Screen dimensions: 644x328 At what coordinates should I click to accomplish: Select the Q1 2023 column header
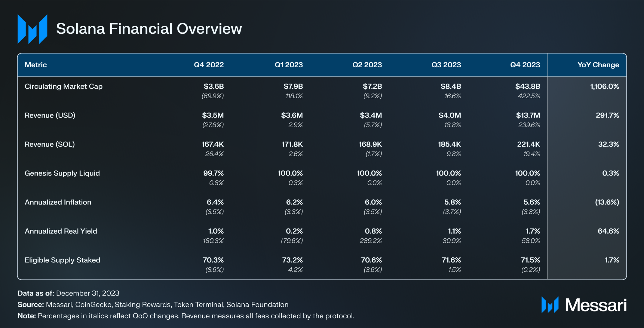coord(289,65)
